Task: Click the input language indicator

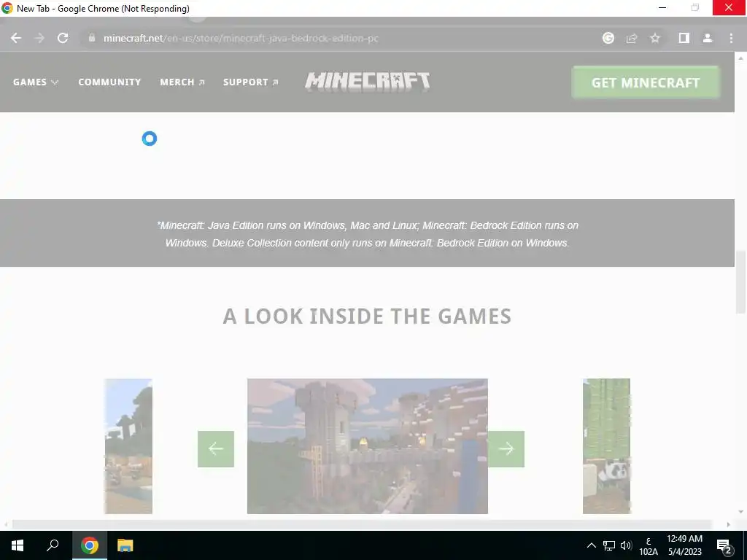Action: click(x=649, y=545)
